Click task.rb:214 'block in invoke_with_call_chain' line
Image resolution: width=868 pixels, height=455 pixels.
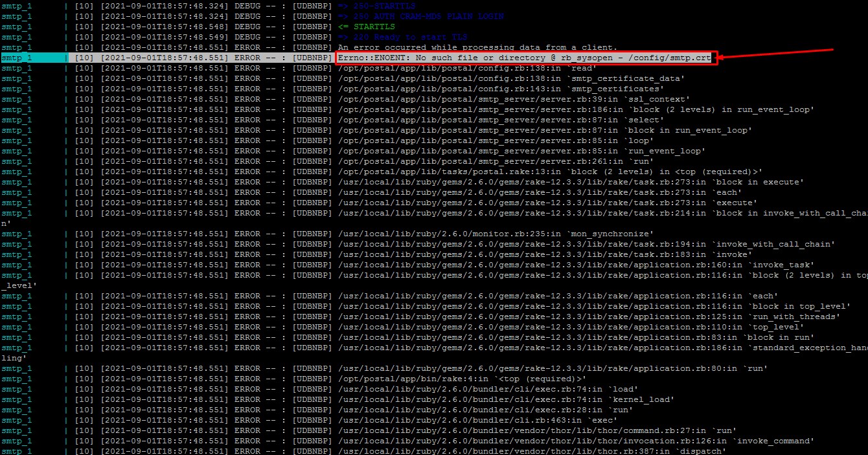point(602,213)
